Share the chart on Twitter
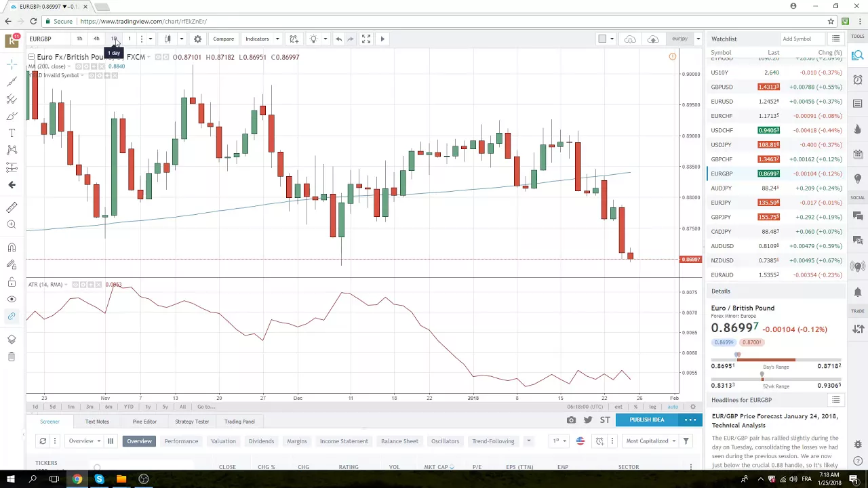Viewport: 868px width, 488px height. point(588,420)
